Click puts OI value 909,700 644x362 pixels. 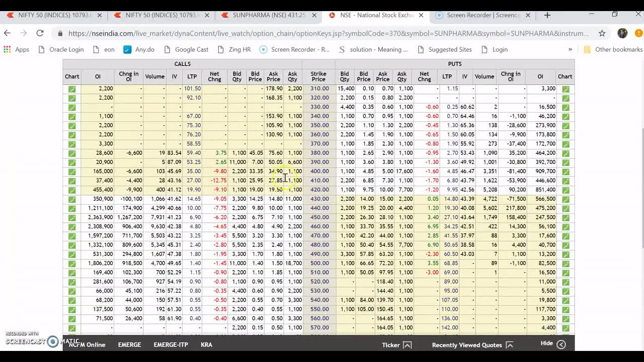coord(545,171)
